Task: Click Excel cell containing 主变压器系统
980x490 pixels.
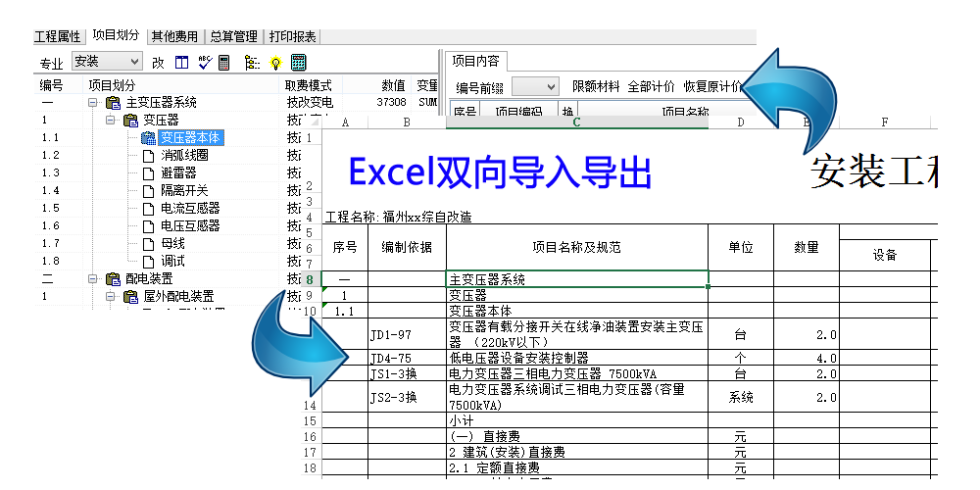Action: [x=577, y=279]
